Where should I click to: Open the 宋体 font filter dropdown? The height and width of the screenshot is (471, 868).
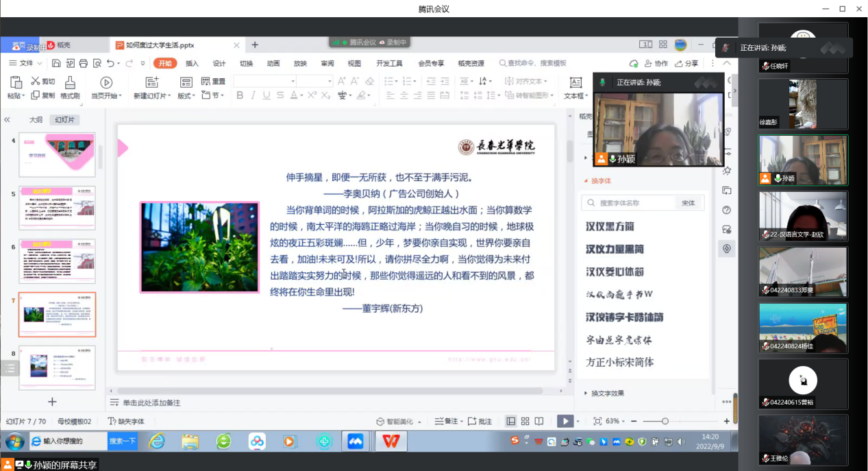pos(689,203)
